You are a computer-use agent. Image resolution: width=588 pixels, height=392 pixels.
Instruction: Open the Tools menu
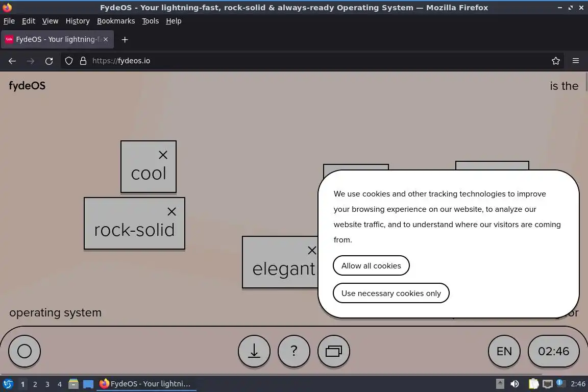(x=151, y=21)
